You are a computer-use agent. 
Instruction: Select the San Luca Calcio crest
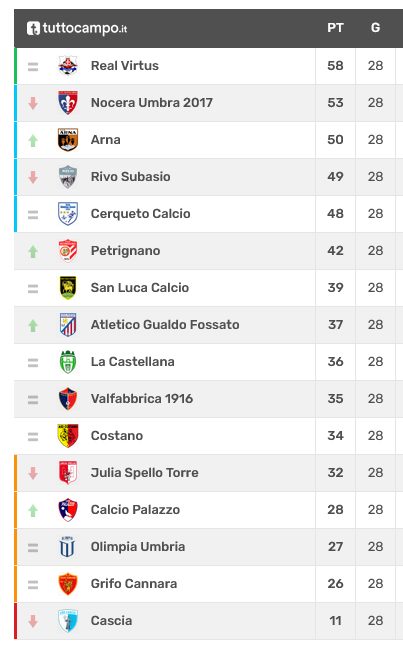(x=68, y=288)
